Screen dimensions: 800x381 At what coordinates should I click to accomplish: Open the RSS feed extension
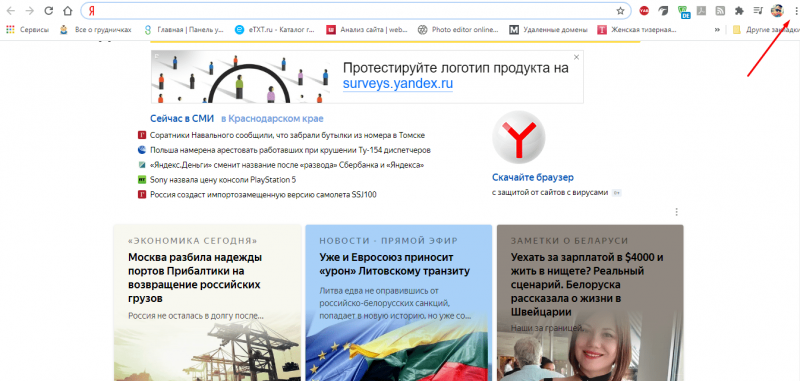pyautogui.click(x=720, y=11)
